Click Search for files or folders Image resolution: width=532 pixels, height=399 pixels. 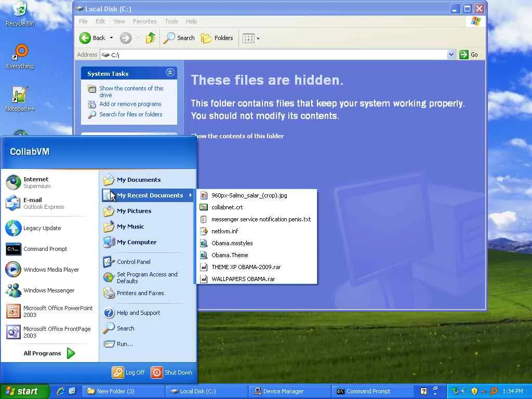130,114
